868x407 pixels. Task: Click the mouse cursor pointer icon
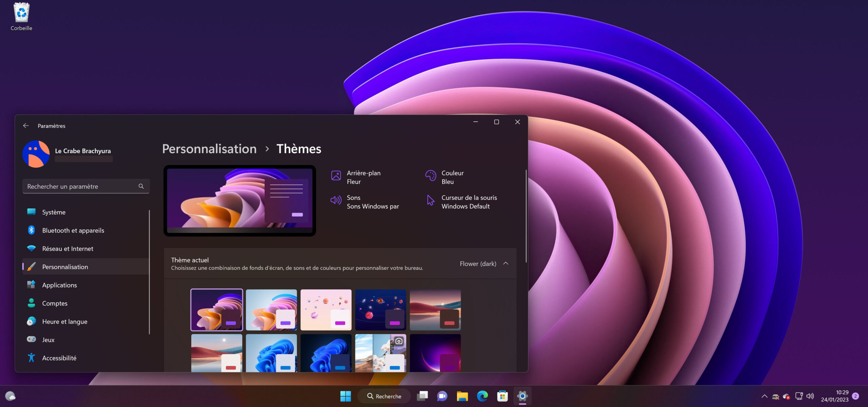coord(431,200)
